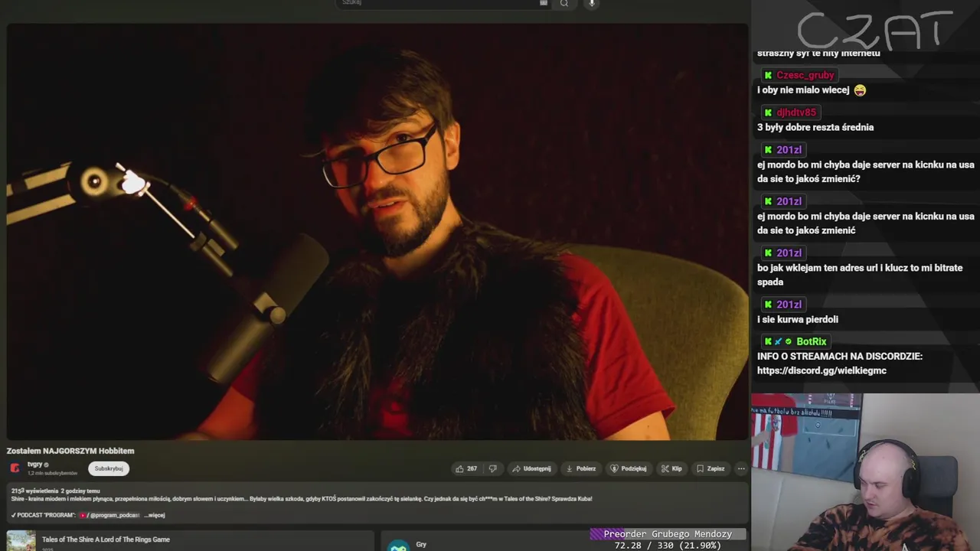Click the laughing emoji in the Czesc_gruby message

point(860,90)
